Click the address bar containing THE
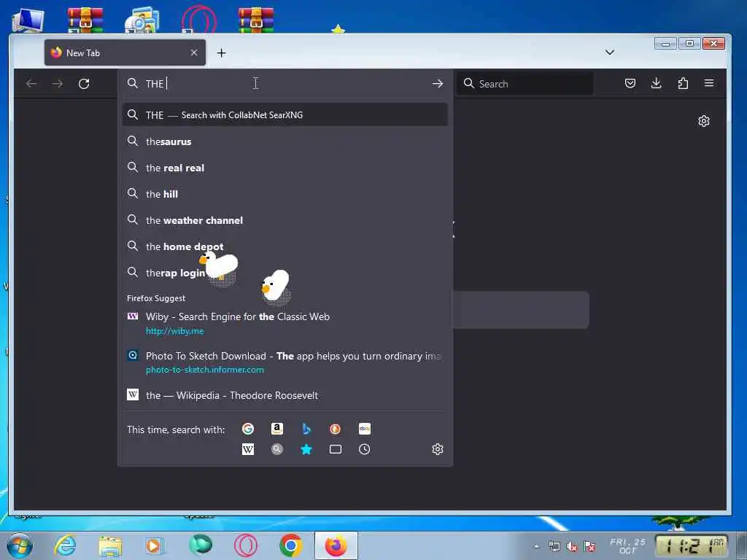The width and height of the screenshot is (747, 560). 285,84
